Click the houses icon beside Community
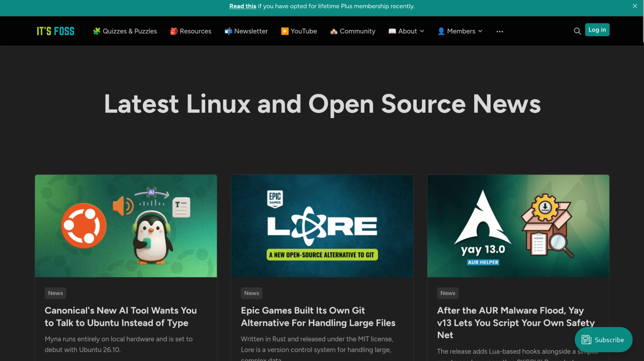The height and width of the screenshot is (361, 644). click(x=334, y=31)
